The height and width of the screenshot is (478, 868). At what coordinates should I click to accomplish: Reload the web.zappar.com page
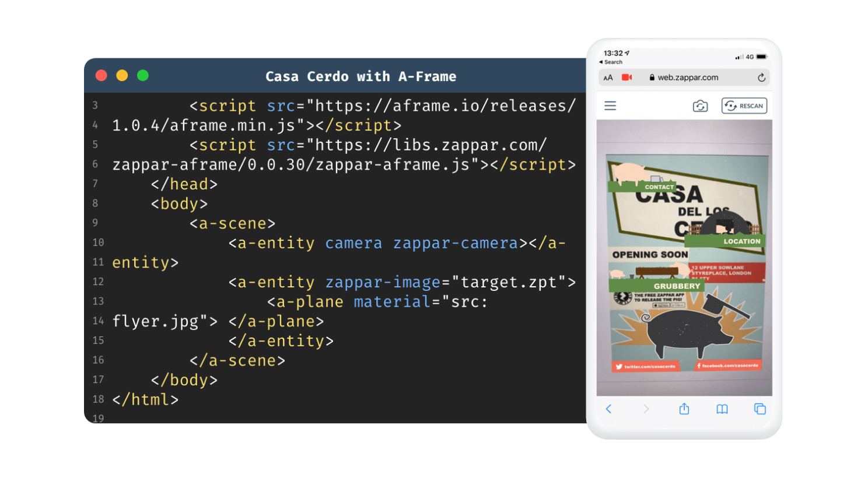tap(761, 77)
